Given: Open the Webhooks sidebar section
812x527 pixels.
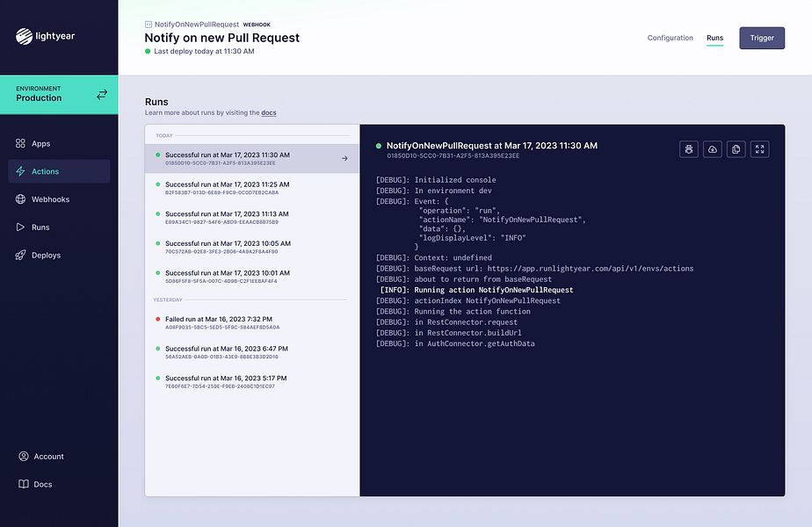Looking at the screenshot, I should 59,199.
